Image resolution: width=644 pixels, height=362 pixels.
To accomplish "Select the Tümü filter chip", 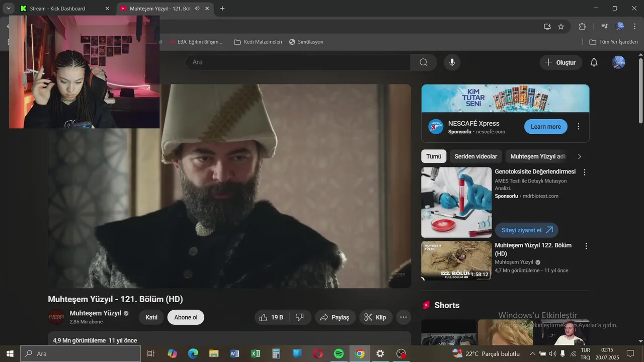I will (x=434, y=156).
